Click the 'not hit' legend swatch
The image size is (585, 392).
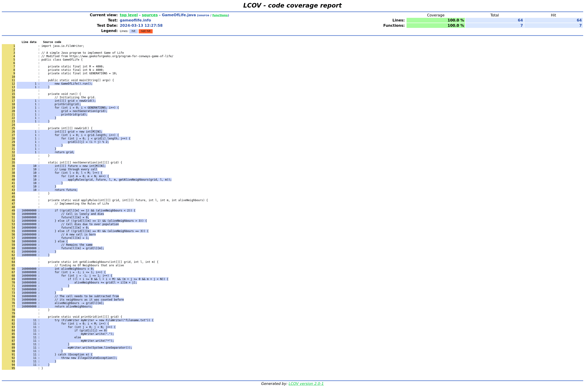tap(146, 31)
